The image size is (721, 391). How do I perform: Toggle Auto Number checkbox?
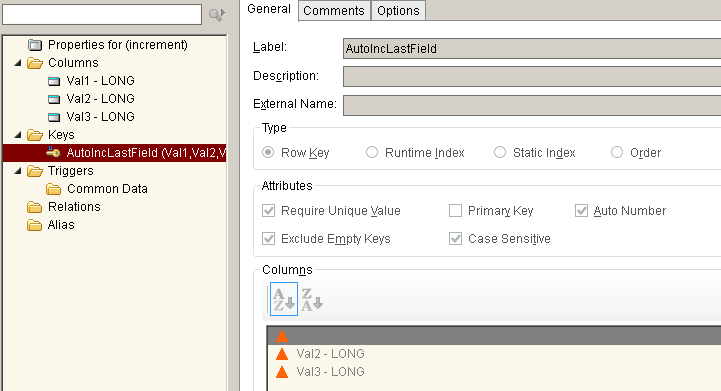(581, 211)
